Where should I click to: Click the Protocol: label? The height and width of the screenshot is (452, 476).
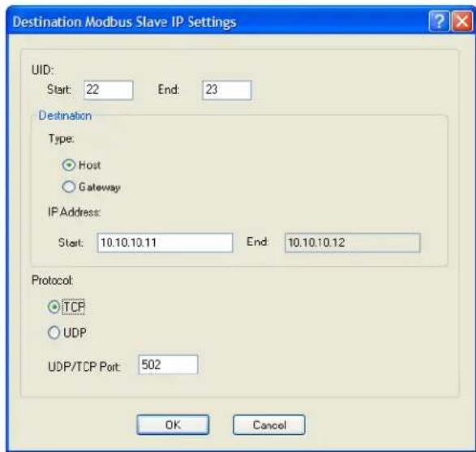pyautogui.click(x=52, y=280)
